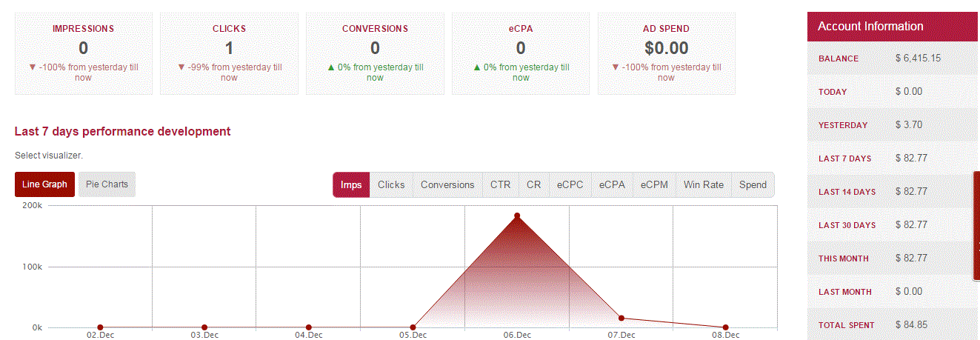Open the red side tab on right edge
The image size is (980, 340).
(976, 226)
